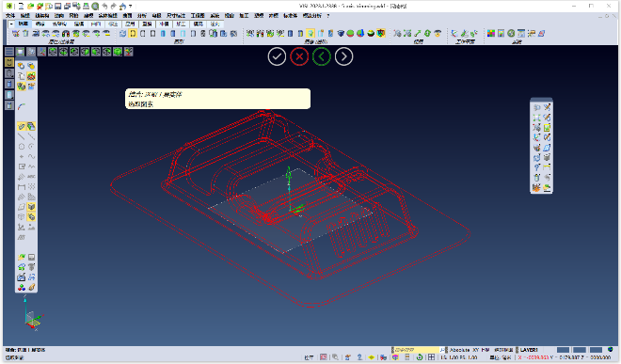Click the trash can icon in ribbon
621x364 pixels.
click(x=25, y=34)
